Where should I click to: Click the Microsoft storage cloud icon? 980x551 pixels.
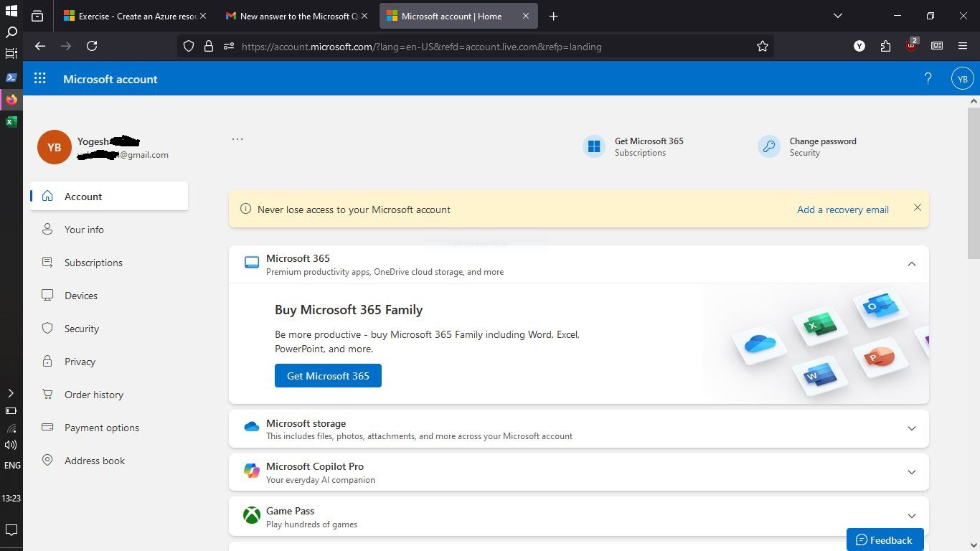[251, 427]
